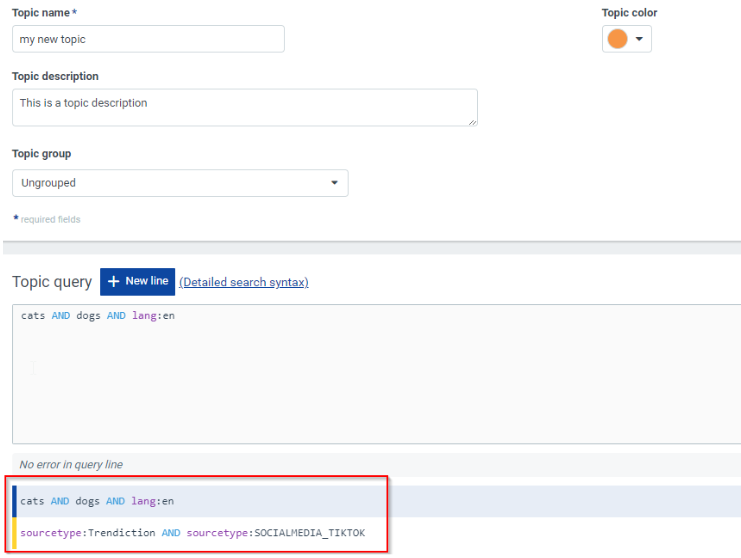Click the description box resize handle
The height and width of the screenshot is (558, 741).
(x=472, y=121)
